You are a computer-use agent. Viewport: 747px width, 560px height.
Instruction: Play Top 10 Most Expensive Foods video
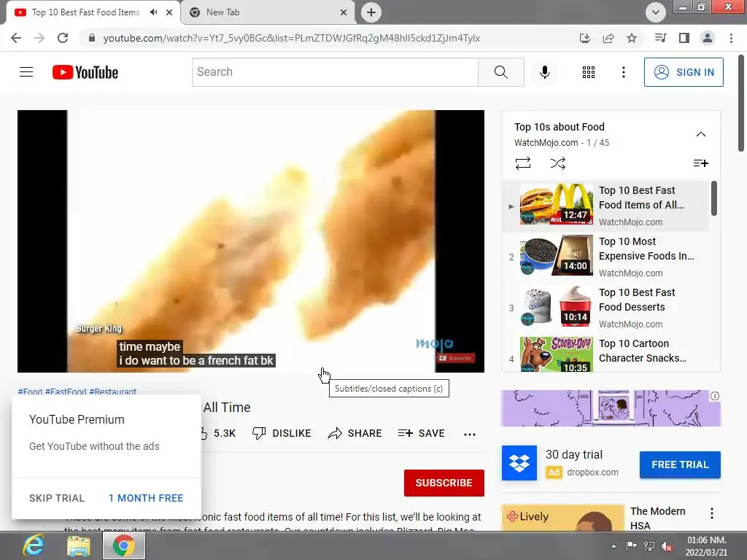(605, 256)
